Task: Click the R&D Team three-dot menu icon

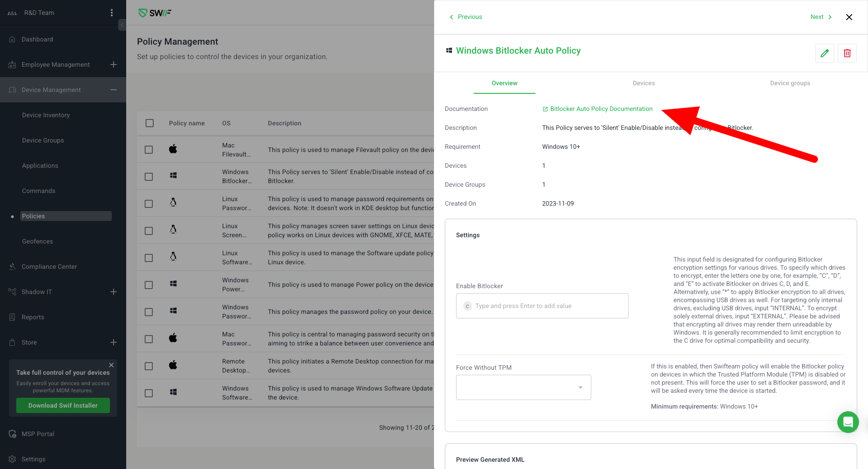Action: [112, 13]
